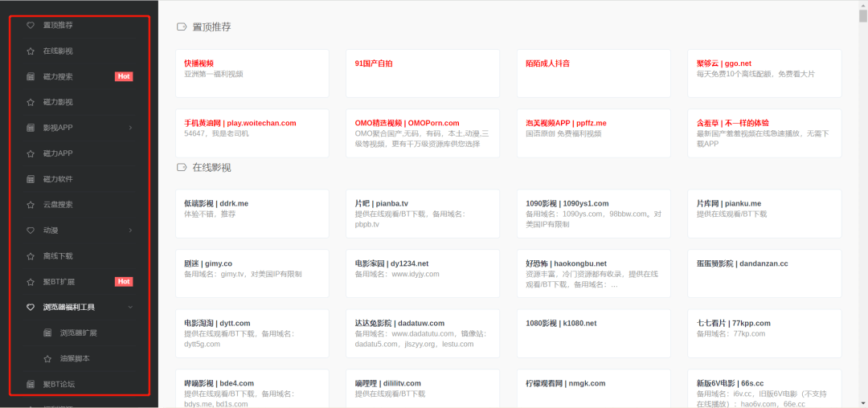Click the tag icon before 在线影视 section heading
Viewport: 868px width, 408px height.
[181, 167]
